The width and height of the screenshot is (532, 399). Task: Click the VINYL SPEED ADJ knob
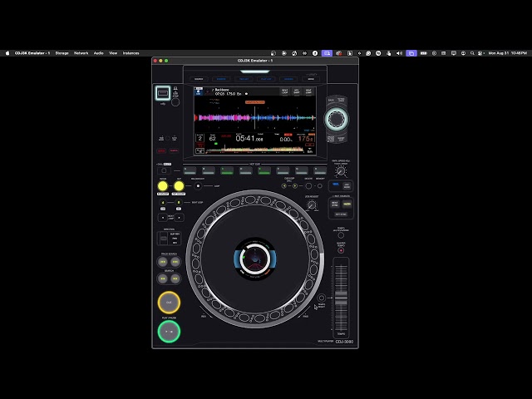(341, 171)
